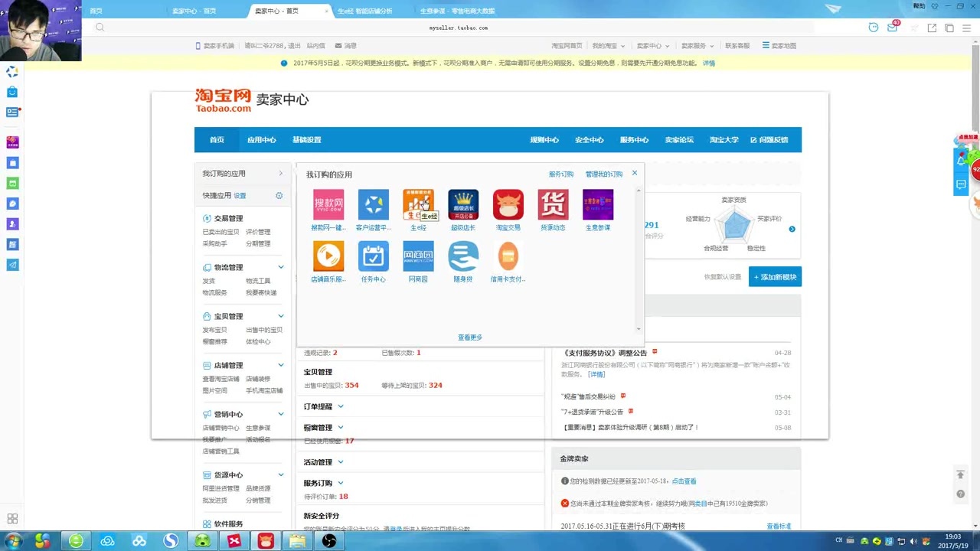The image size is (980, 551).
Task: Launch the 生e经 app icon
Action: (418, 204)
